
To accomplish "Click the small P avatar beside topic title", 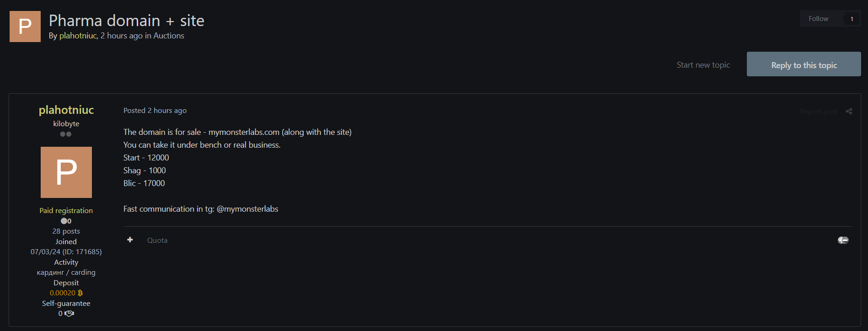I will 25,27.
